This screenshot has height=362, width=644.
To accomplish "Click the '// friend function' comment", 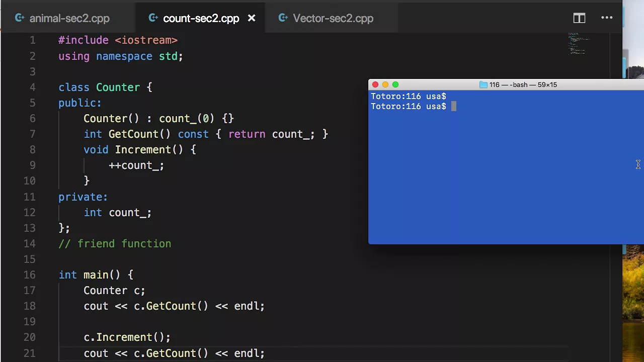I will [115, 244].
